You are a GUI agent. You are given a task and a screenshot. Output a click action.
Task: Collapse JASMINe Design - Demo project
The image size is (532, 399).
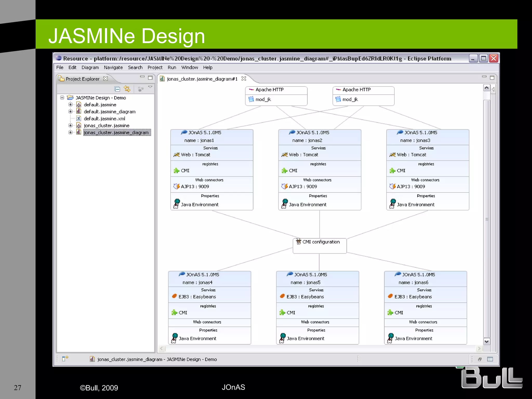(62, 98)
